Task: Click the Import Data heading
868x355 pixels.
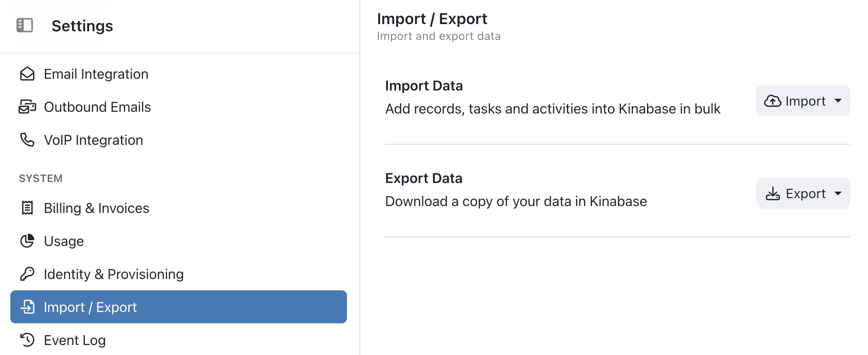Action: point(424,86)
